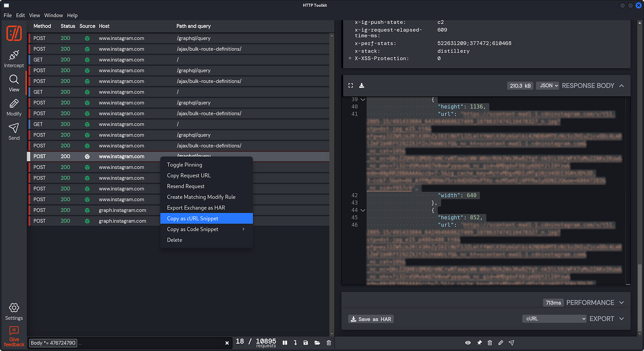Click the application icon in the title bar
Screen dimensions: 644x351
[6, 5]
